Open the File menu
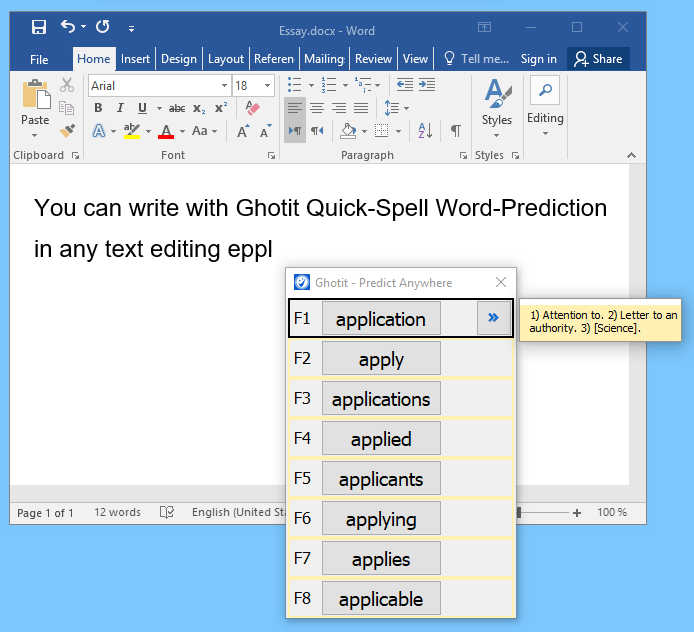This screenshot has height=632, width=694. tap(39, 59)
